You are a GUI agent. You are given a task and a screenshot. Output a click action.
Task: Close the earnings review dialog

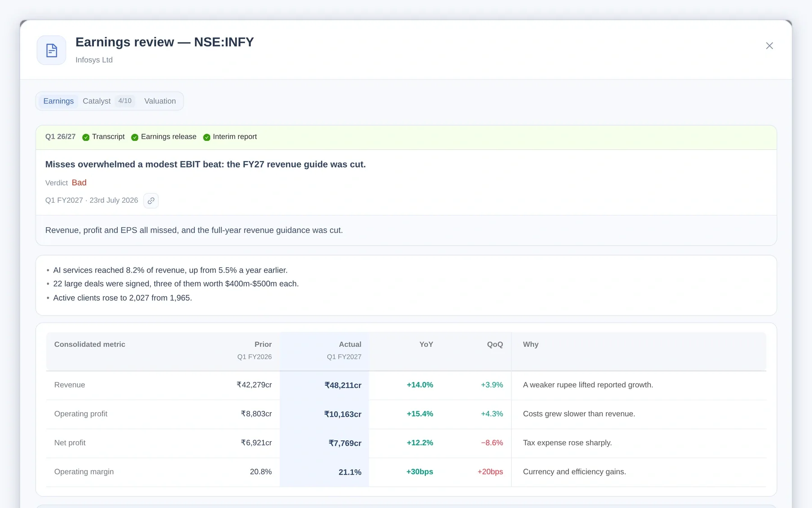(769, 46)
